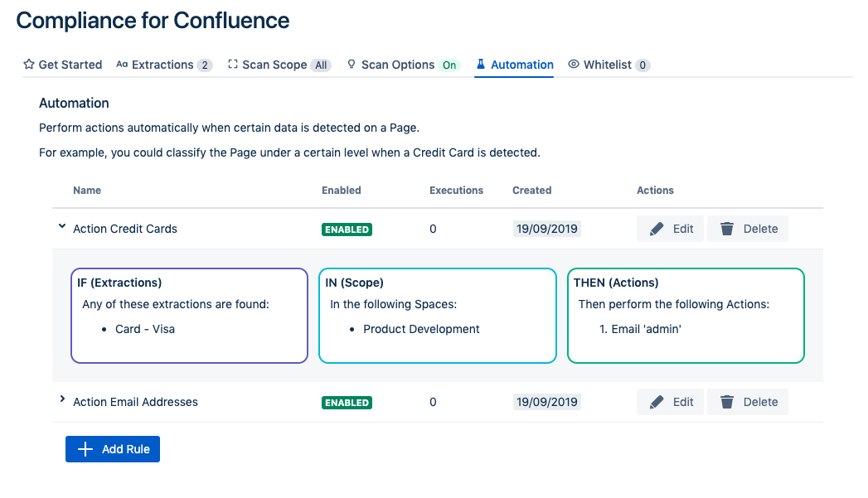This screenshot has width=868, height=498.
Task: Click the plus icon on Add Rule
Action: (85, 449)
